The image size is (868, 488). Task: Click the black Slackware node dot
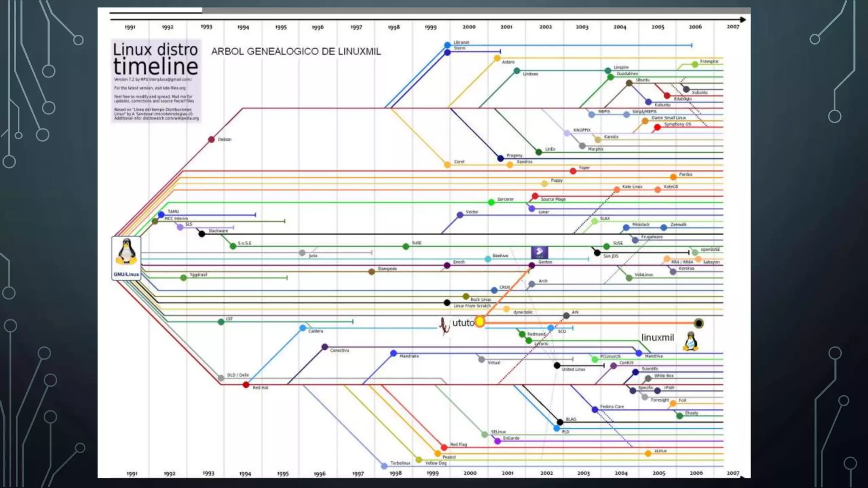(x=202, y=233)
